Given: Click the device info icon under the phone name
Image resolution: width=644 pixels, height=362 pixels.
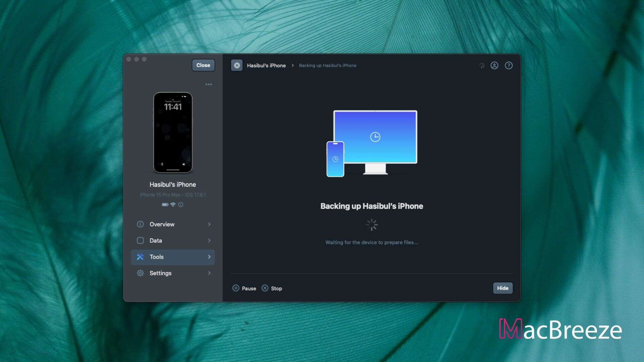Looking at the screenshot, I should click(181, 204).
